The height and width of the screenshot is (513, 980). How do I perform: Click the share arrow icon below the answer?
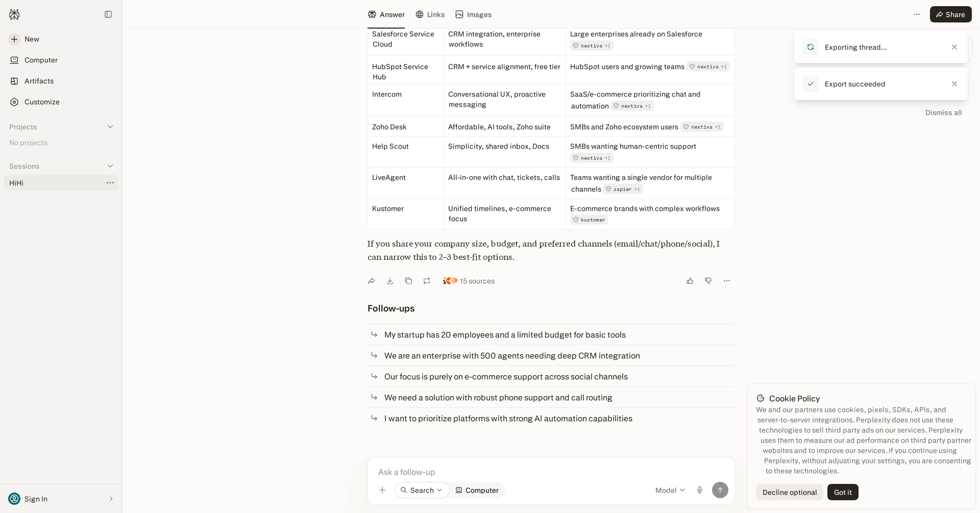[372, 281]
